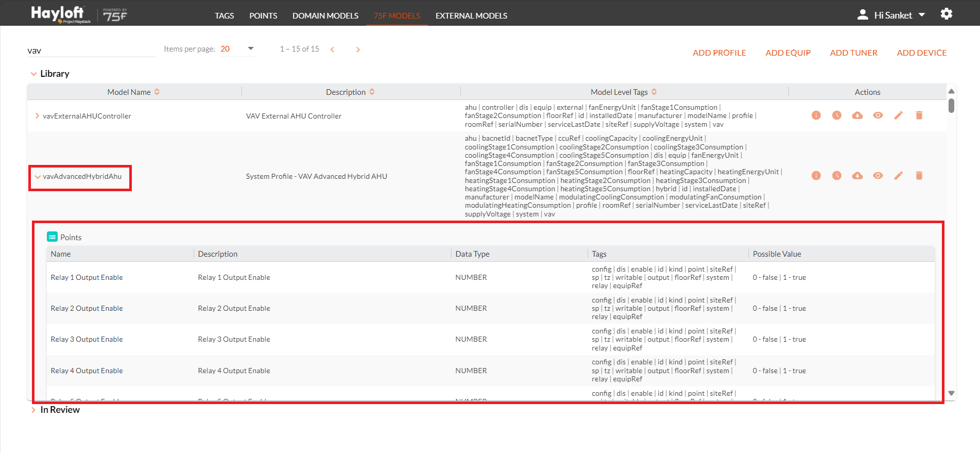The width and height of the screenshot is (980, 452).
Task: Select the 75F MODELS tab
Action: click(397, 15)
